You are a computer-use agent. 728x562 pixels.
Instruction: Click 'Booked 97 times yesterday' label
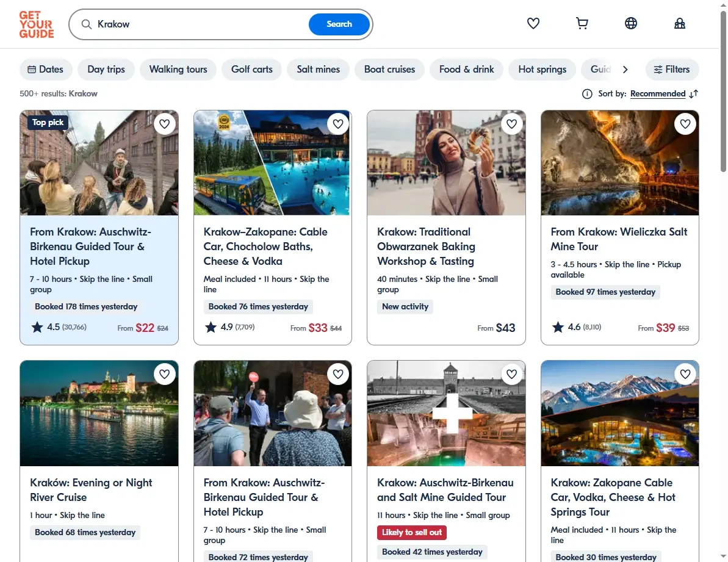(x=605, y=292)
